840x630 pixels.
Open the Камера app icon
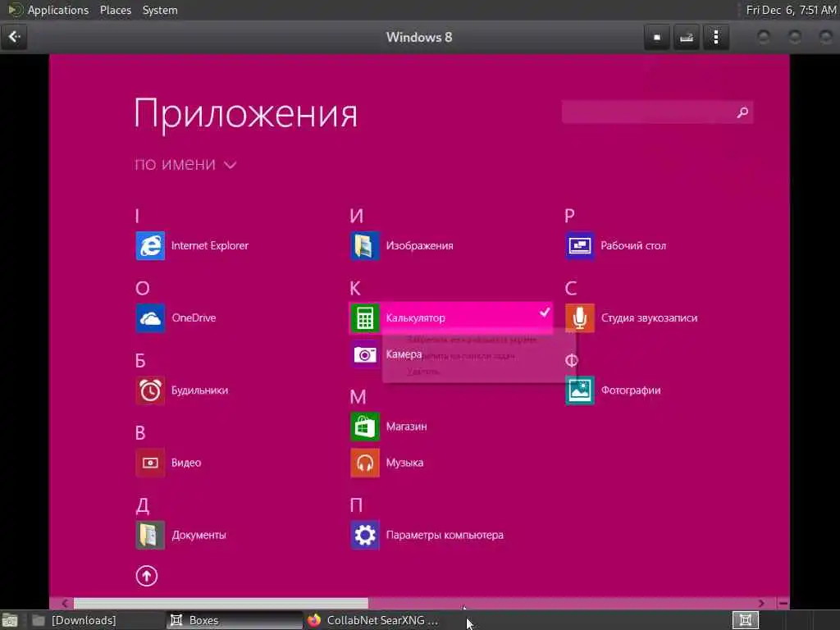point(365,354)
